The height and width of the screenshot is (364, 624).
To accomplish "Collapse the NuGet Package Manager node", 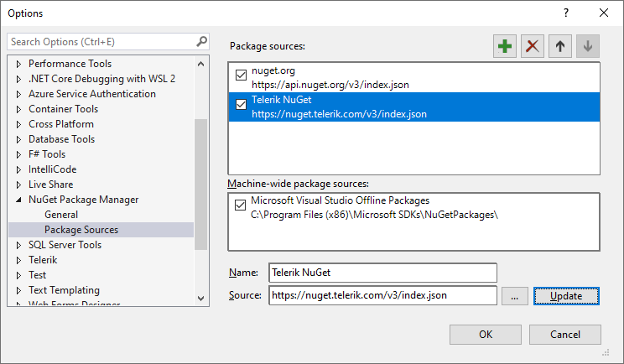I will point(18,200).
